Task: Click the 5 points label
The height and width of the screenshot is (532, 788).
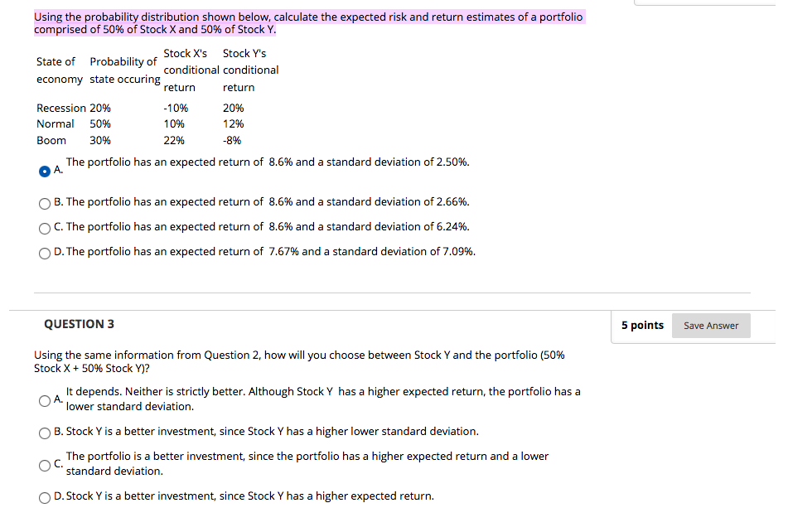Action: [642, 325]
